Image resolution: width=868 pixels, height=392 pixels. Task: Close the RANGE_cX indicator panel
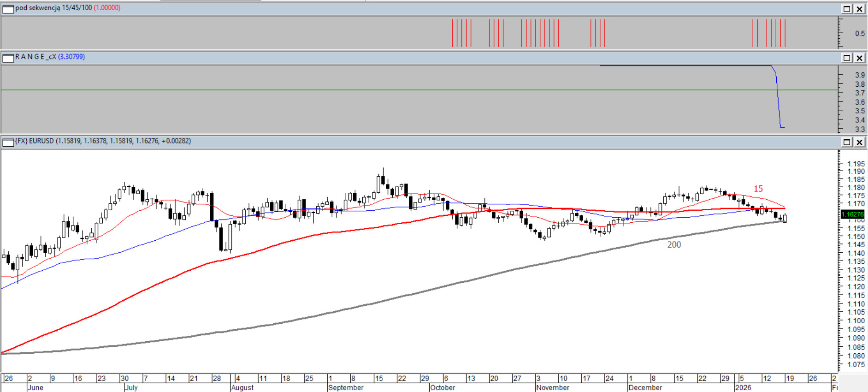pos(860,58)
